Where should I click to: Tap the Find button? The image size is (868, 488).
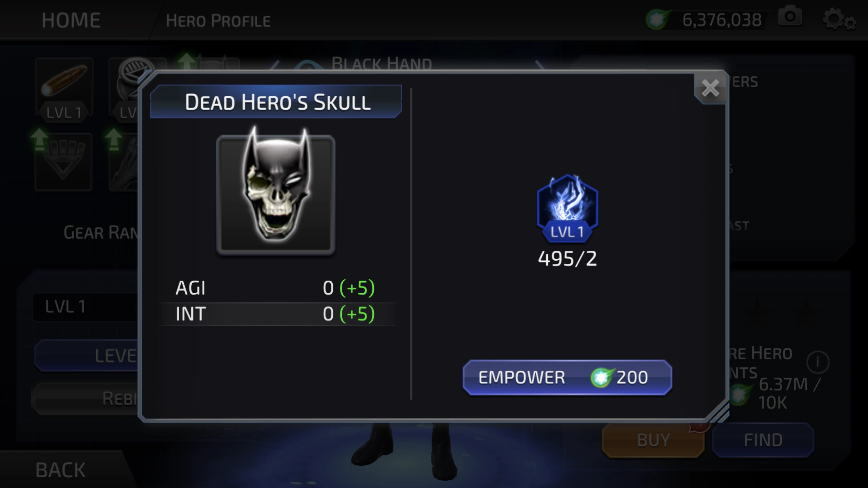point(763,440)
